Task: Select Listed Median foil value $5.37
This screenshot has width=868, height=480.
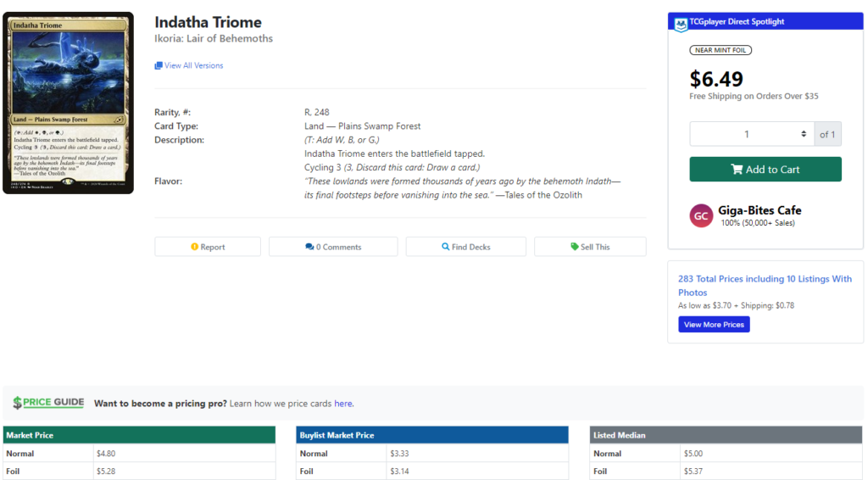Action: coord(693,472)
